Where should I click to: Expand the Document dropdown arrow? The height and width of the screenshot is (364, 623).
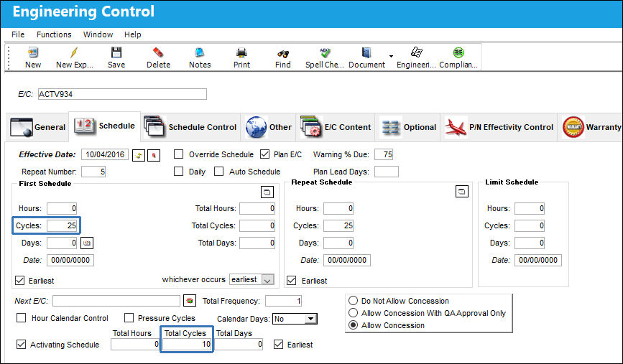point(392,56)
